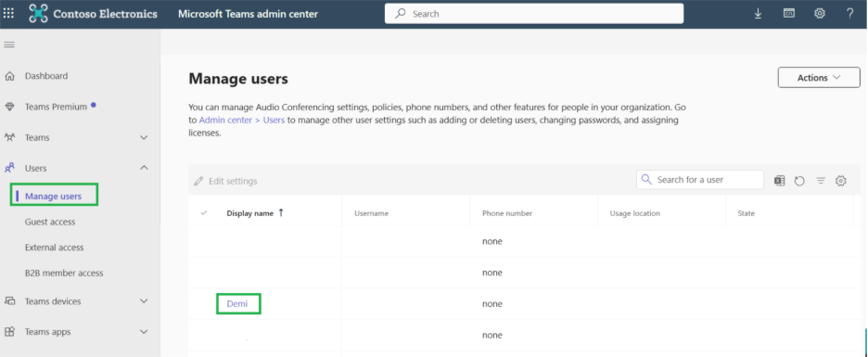Open the user Demi

pos(237,304)
